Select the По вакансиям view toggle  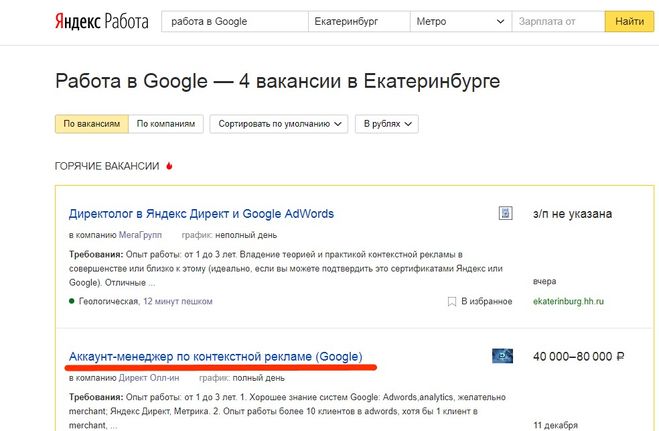click(91, 124)
